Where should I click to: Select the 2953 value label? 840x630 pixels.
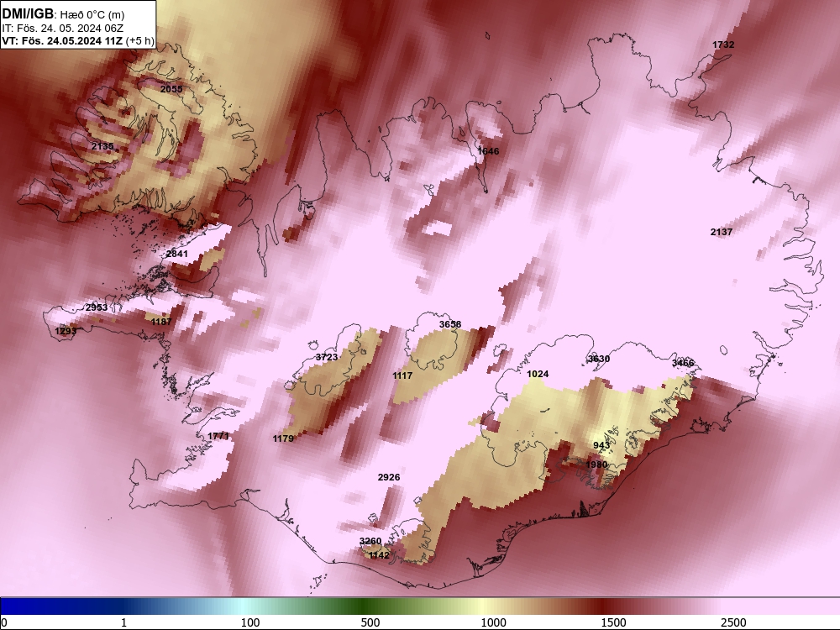coord(97,307)
